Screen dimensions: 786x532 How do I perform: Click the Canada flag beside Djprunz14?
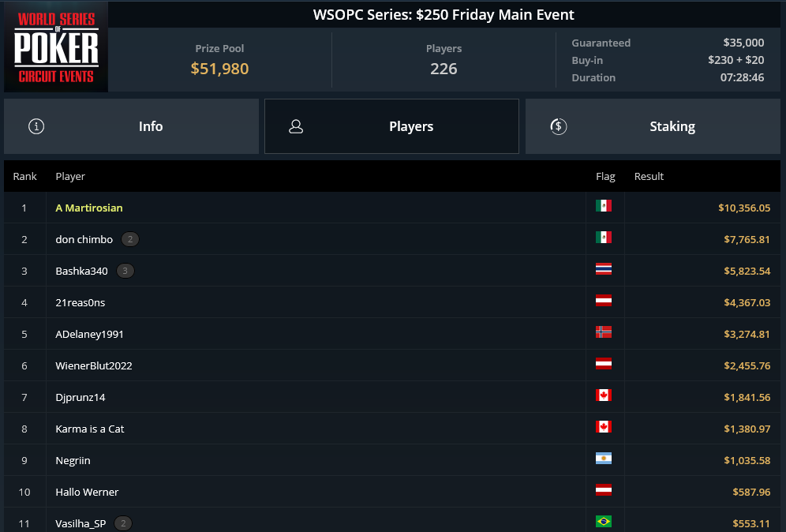click(604, 395)
